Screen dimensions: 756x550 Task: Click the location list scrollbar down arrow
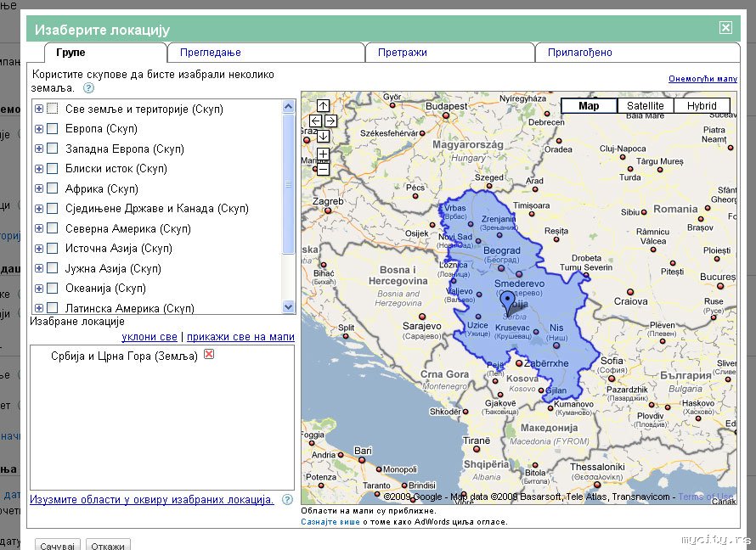point(288,307)
